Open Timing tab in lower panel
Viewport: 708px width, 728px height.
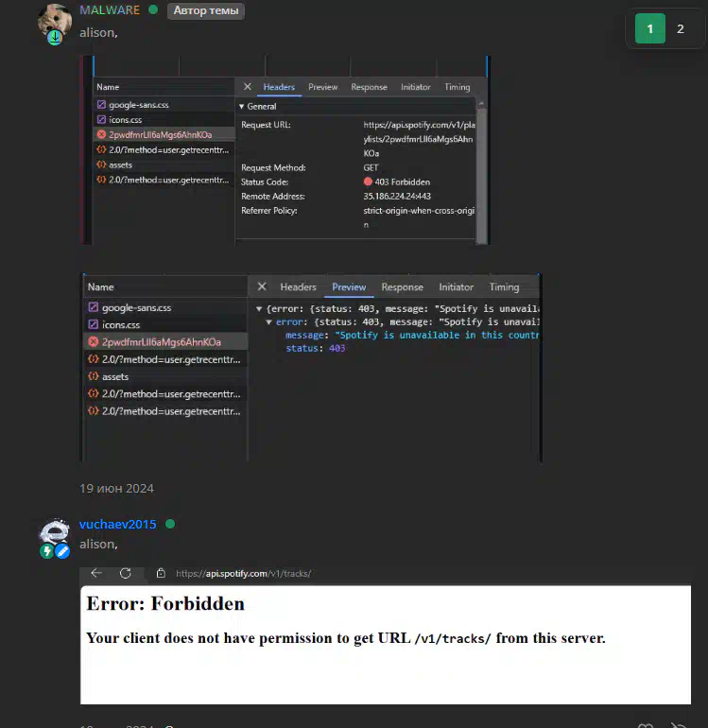[504, 286]
